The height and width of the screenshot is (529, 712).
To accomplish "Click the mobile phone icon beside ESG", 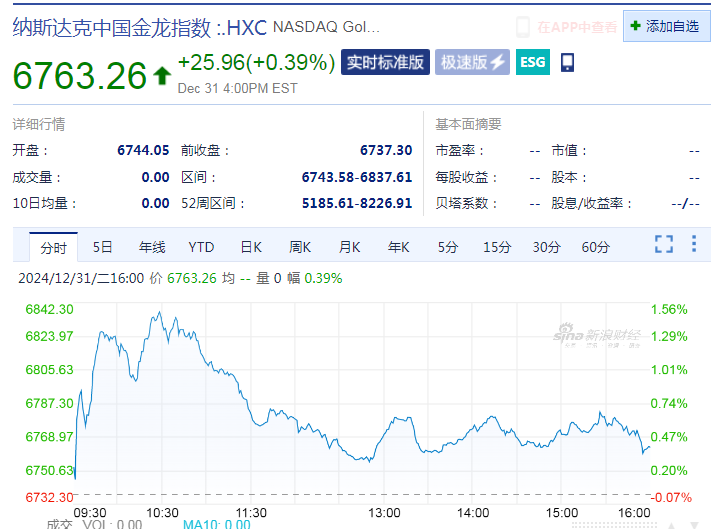I will [x=567, y=62].
